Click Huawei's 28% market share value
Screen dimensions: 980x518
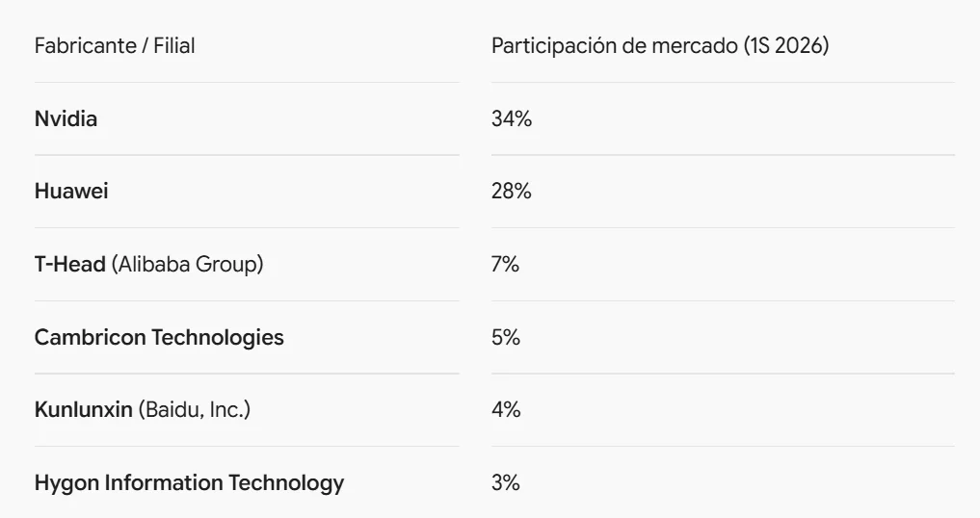pyautogui.click(x=512, y=192)
